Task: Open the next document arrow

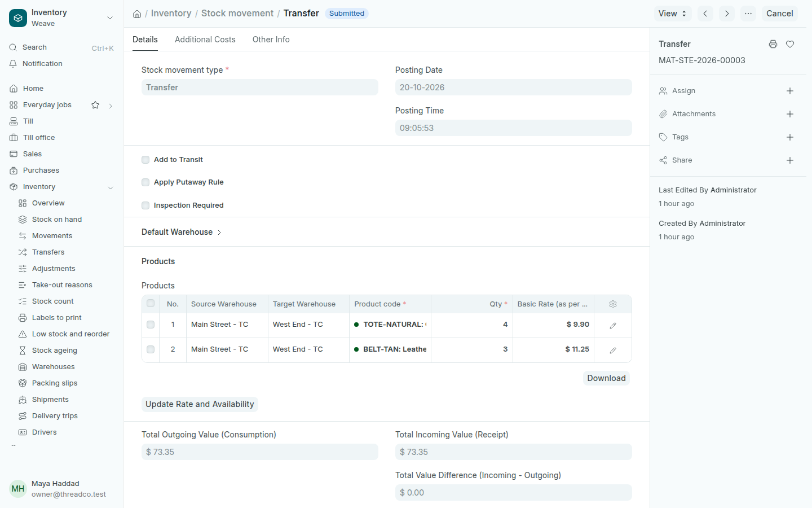Action: 727,14
